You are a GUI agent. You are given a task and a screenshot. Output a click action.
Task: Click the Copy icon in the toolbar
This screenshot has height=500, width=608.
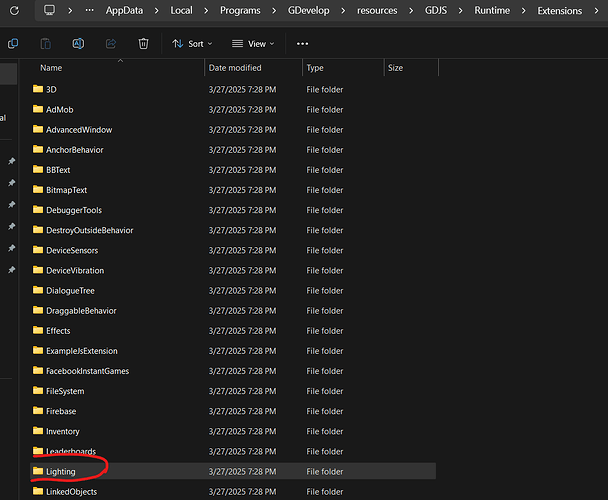pyautogui.click(x=13, y=44)
